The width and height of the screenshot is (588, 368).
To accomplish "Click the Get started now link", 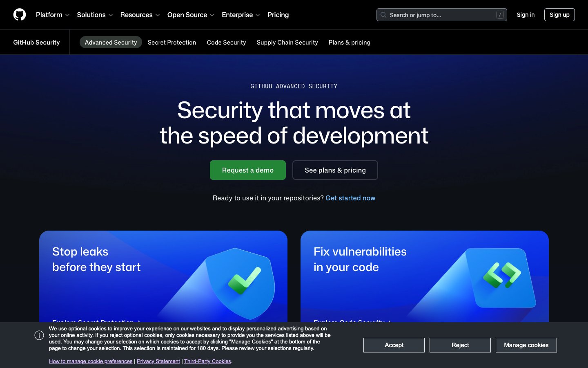I will [350, 198].
